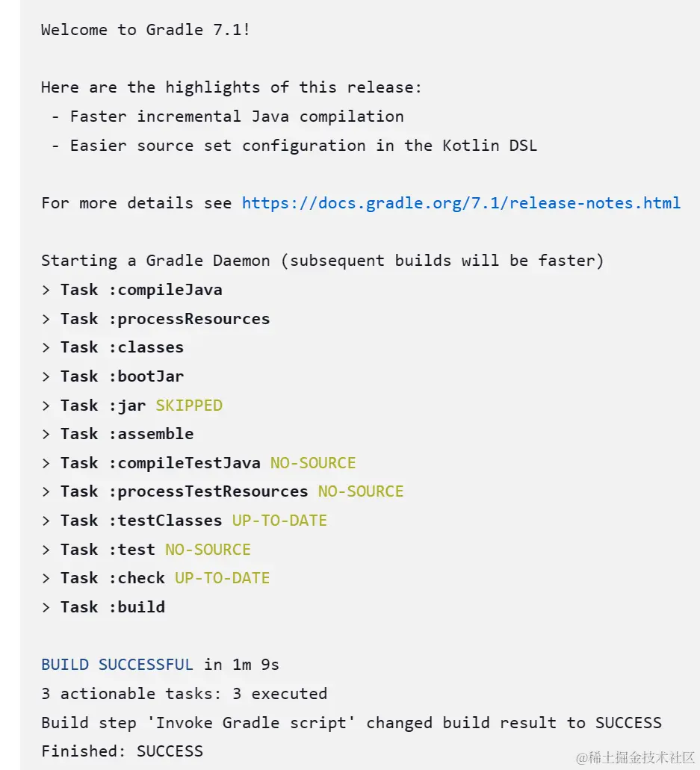This screenshot has height=770, width=700.
Task: Click UP-TO-DATE status beside testClasses
Action: [x=279, y=521]
